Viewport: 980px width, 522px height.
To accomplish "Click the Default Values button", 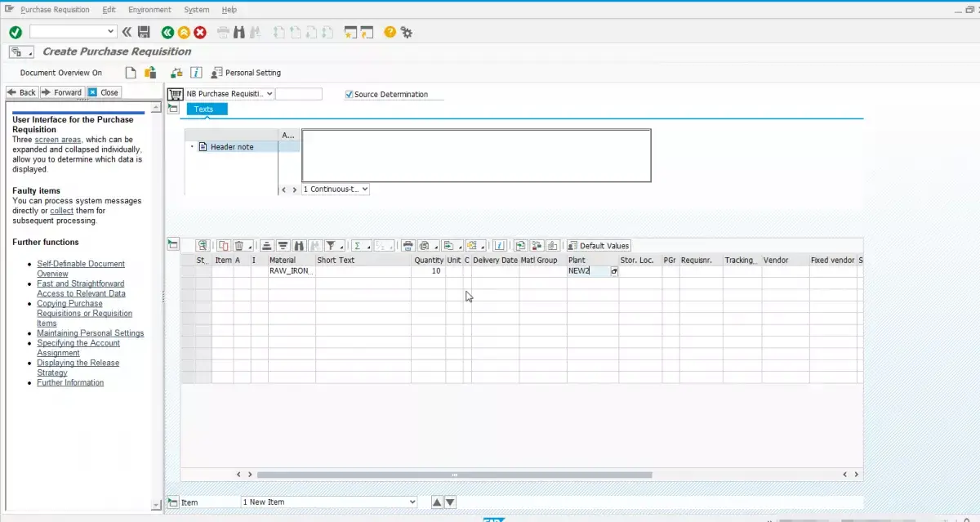I will pyautogui.click(x=599, y=245).
